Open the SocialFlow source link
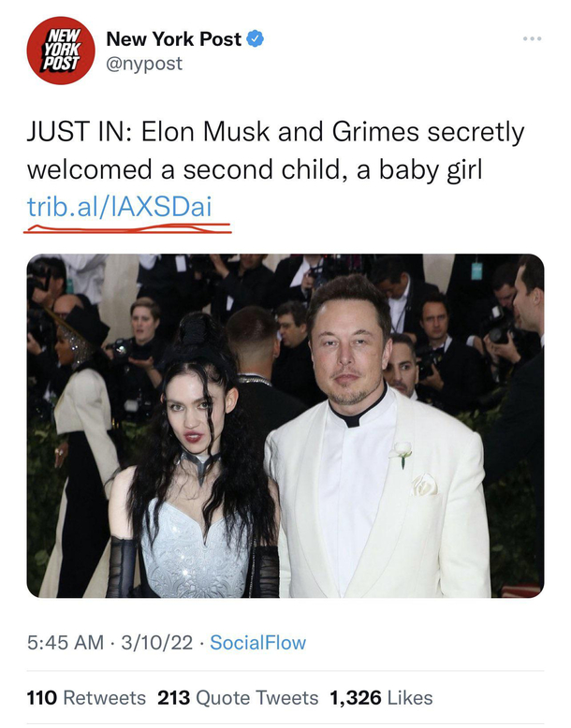The image size is (571, 728). coord(257,643)
